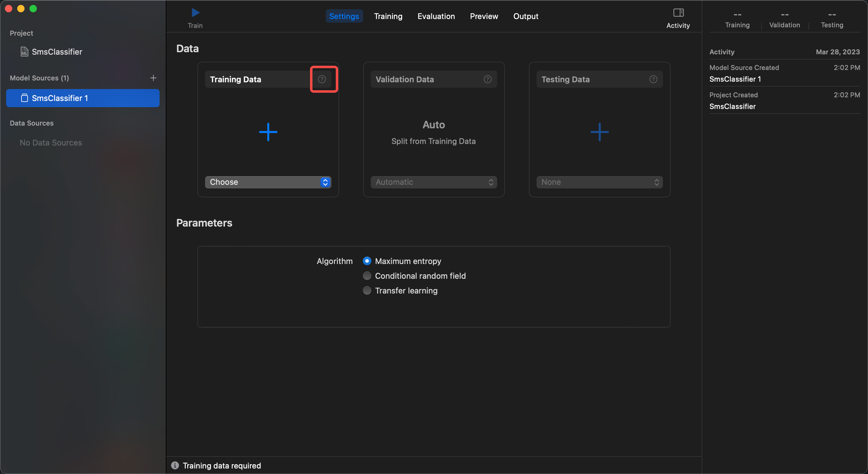Viewport: 868px width, 474px height.
Task: Select the SmsClassifier project file
Action: coord(56,52)
